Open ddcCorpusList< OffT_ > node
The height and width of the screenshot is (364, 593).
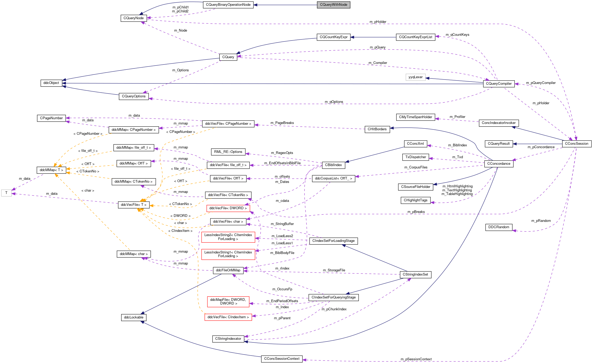334,178
